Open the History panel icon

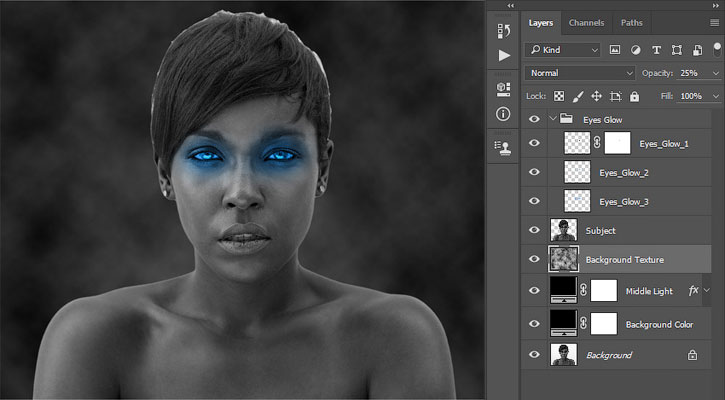(x=504, y=31)
